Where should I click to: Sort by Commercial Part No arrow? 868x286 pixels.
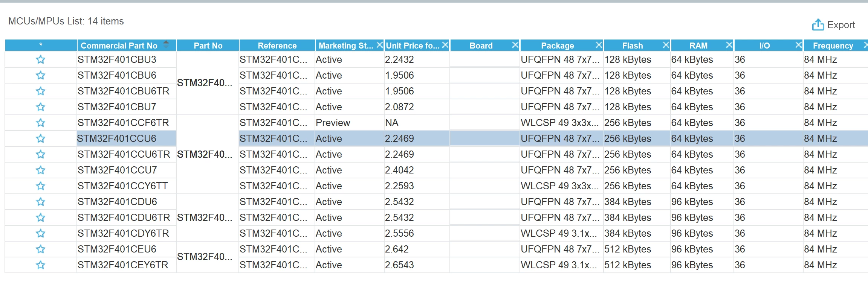tap(166, 44)
